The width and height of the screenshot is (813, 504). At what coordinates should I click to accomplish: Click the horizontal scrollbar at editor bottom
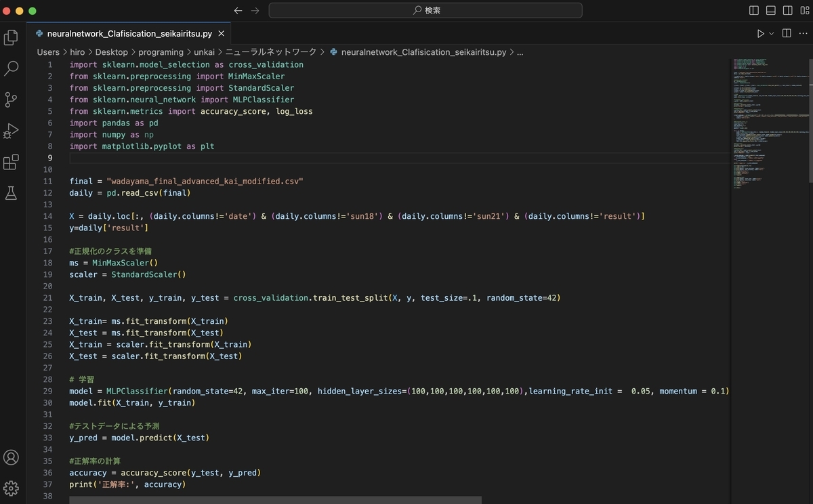(x=275, y=500)
